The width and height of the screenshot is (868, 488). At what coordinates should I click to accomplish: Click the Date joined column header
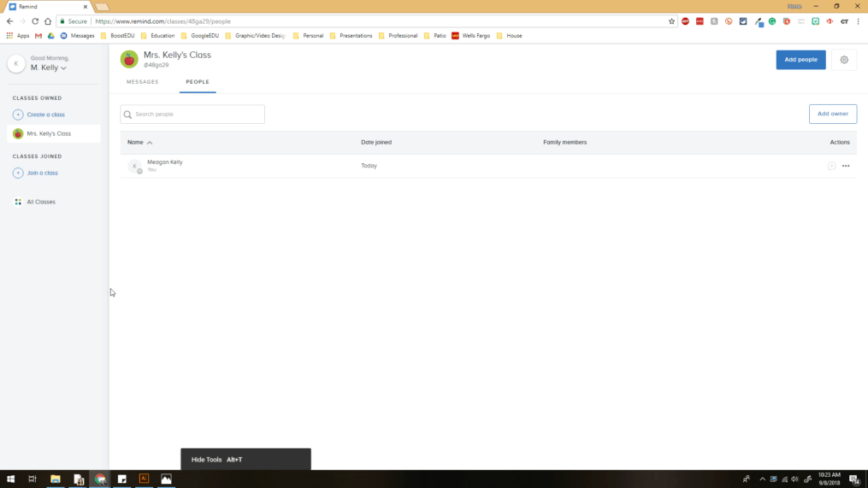coord(376,143)
